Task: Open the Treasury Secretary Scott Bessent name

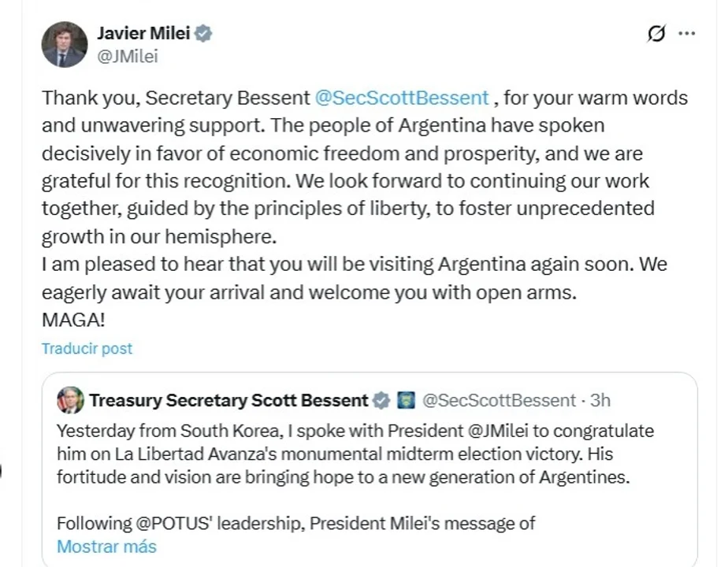Action: 228,400
